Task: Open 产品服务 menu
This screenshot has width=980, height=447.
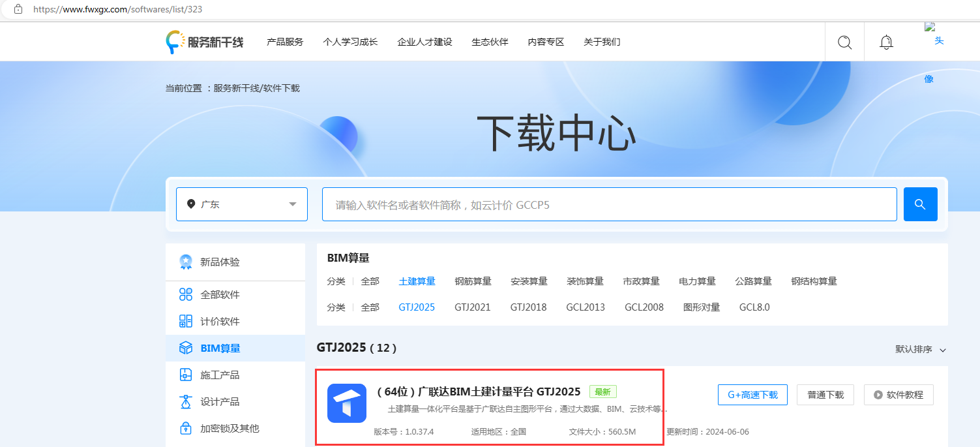Action: pyautogui.click(x=285, y=42)
